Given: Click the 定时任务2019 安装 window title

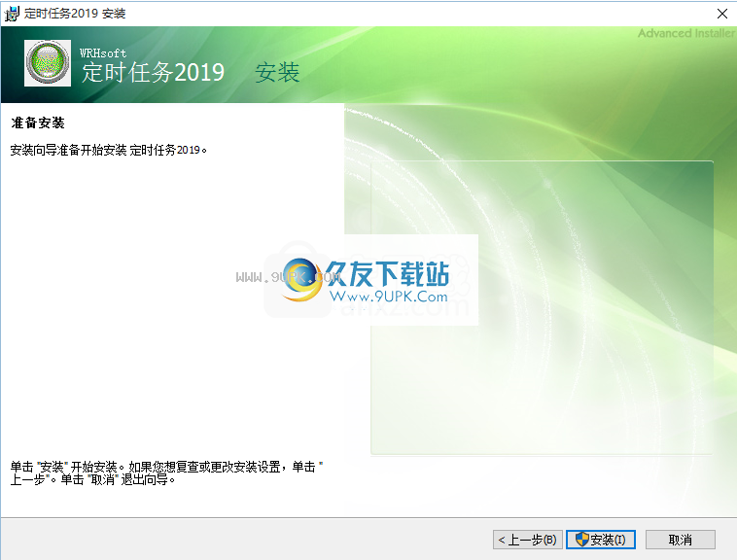Looking at the screenshot, I should click(x=75, y=14).
